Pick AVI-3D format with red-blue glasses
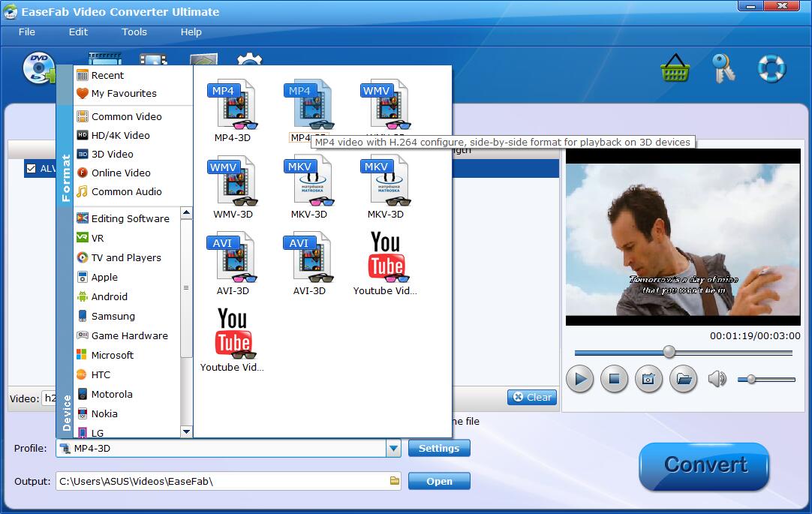812x514 pixels. 233,264
